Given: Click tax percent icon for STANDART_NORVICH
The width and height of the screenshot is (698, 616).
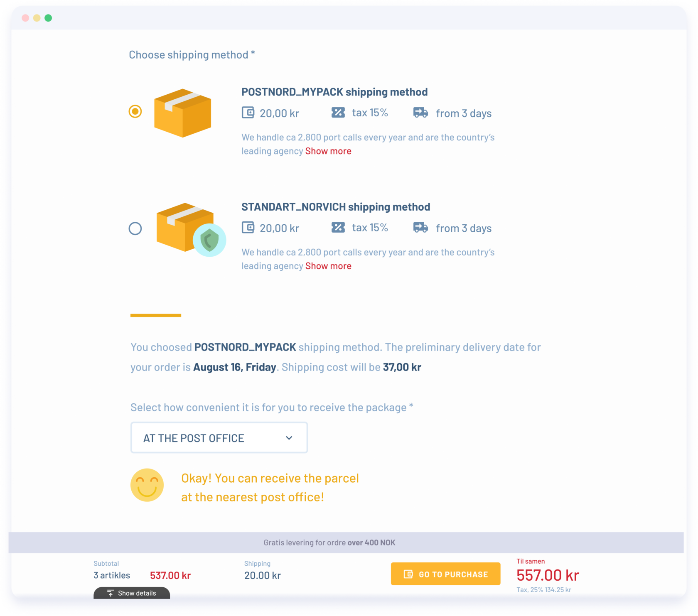Looking at the screenshot, I should tap(338, 228).
